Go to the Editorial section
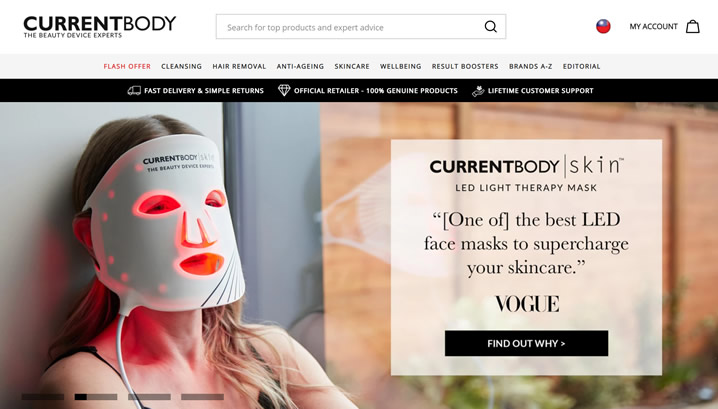This screenshot has height=409, width=718. pos(581,66)
